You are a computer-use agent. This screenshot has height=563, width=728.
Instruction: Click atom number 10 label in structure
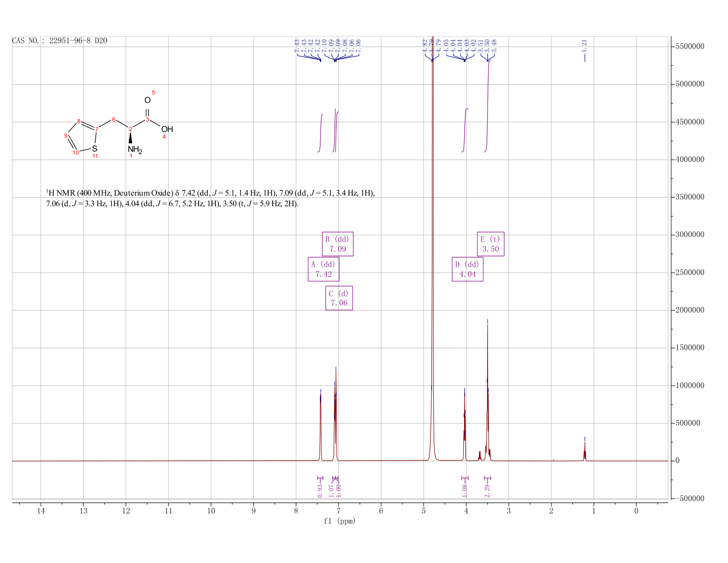pos(75,153)
